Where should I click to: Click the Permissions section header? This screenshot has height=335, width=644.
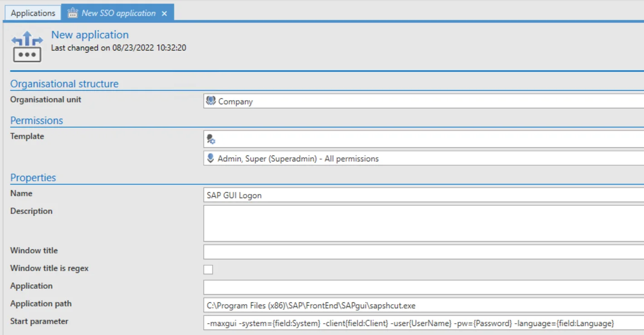point(37,121)
